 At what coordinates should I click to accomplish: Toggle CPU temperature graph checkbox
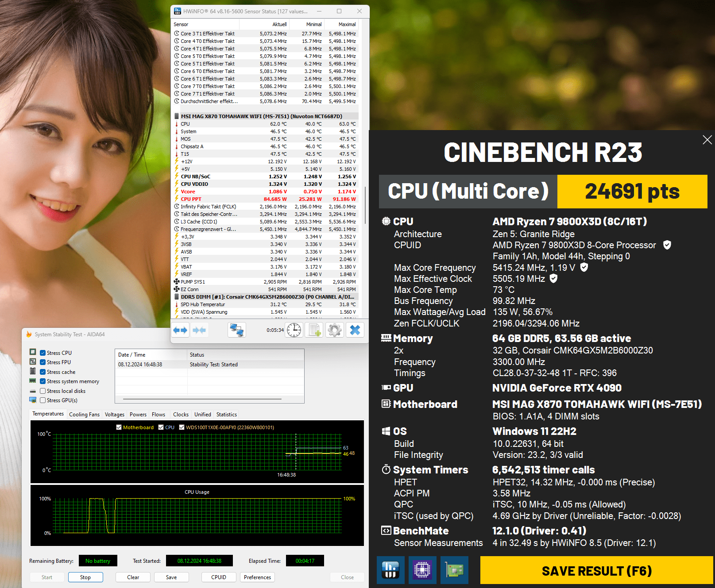pyautogui.click(x=161, y=427)
